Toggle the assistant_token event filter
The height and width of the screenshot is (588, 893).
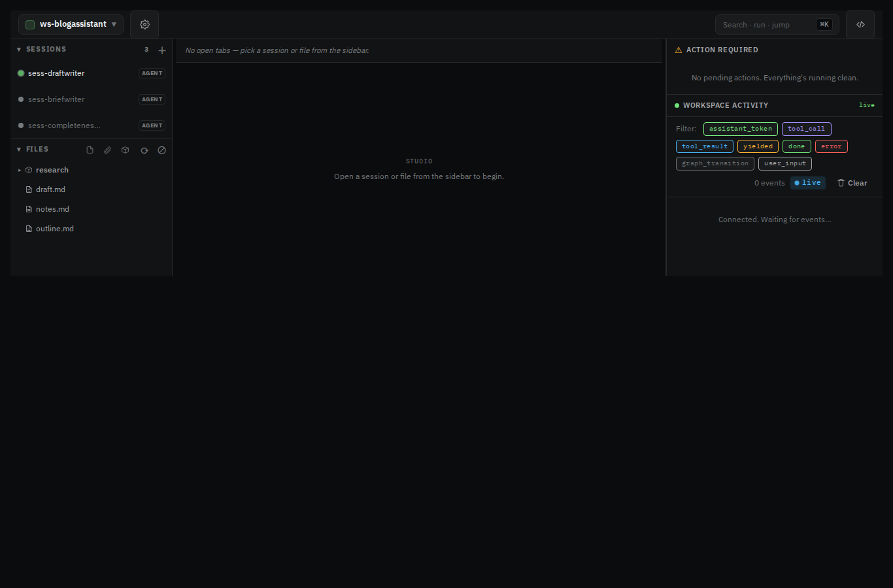741,129
